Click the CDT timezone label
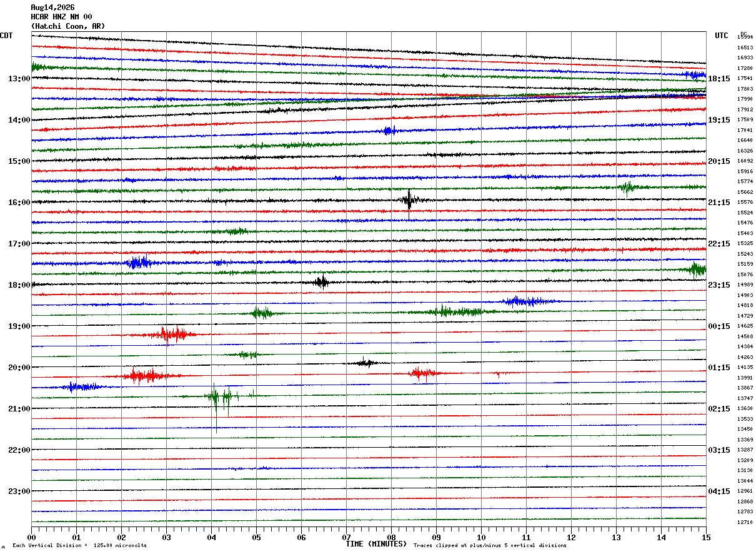Screen dimensions: 756x554 click(6, 36)
